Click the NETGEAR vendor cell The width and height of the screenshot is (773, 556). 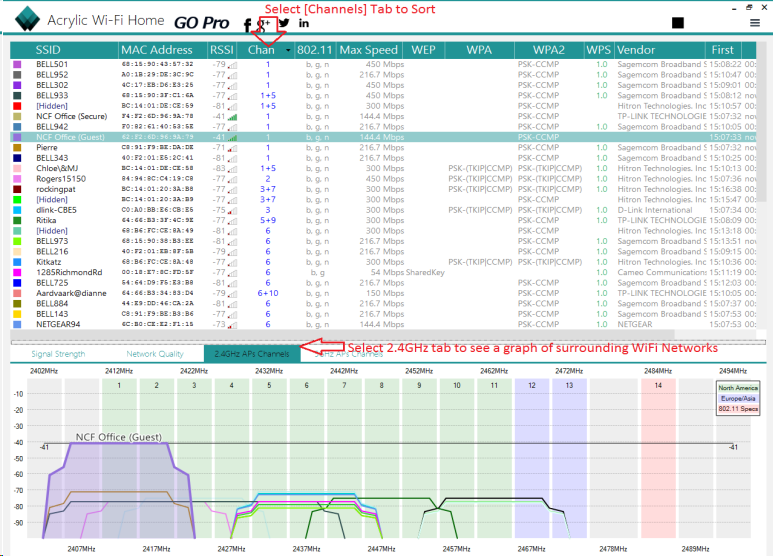coord(635,324)
